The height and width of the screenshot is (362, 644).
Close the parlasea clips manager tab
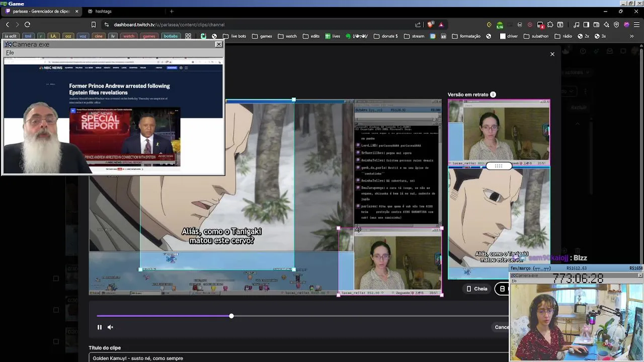tap(76, 11)
